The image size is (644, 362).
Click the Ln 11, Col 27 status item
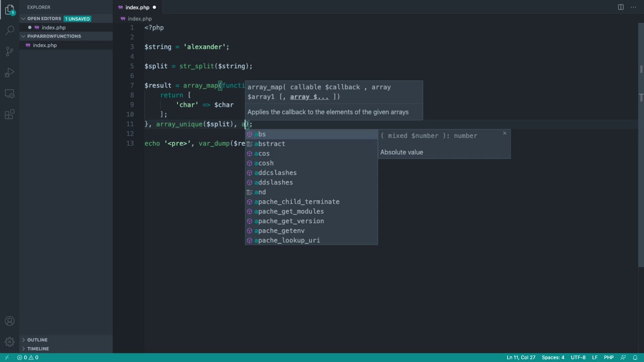pyautogui.click(x=521, y=357)
